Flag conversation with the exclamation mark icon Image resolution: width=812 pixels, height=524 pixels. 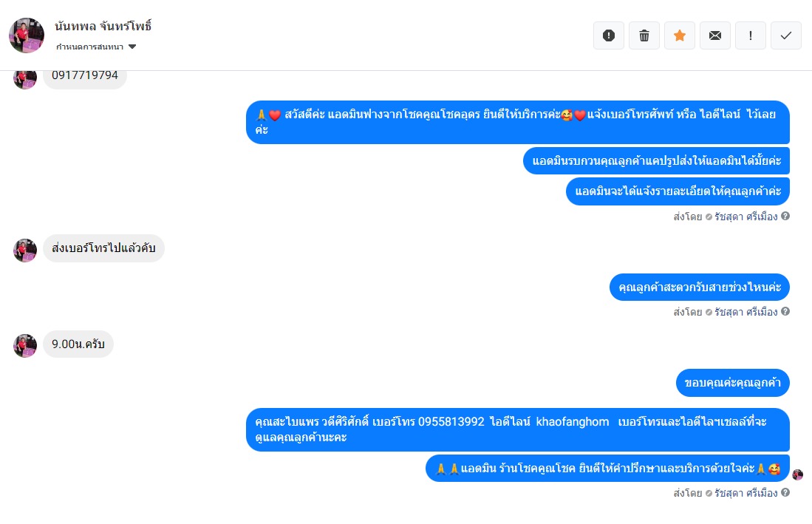(751, 35)
